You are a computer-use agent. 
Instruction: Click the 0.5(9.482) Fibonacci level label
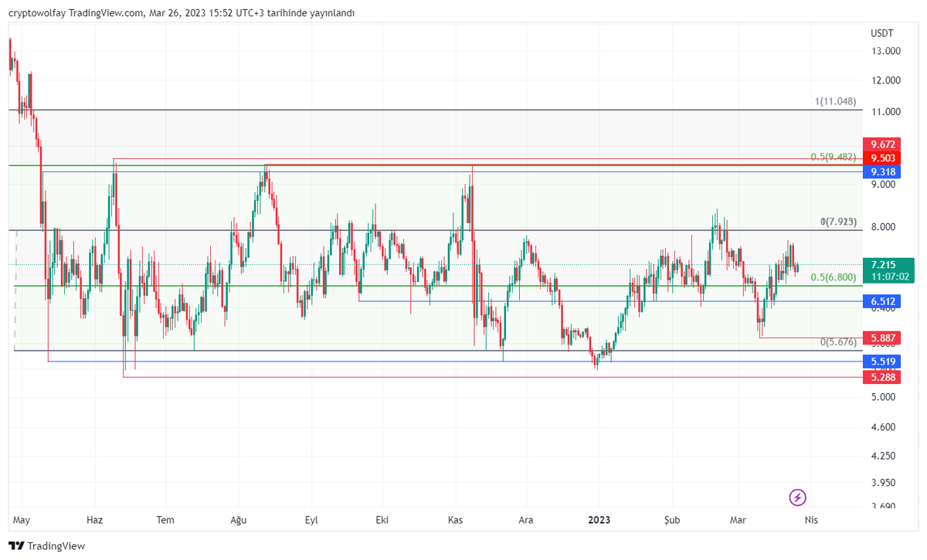(834, 157)
